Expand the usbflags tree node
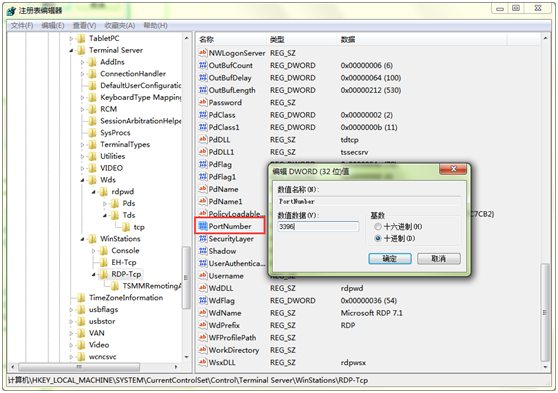558x393 pixels. pyautogui.click(x=71, y=310)
